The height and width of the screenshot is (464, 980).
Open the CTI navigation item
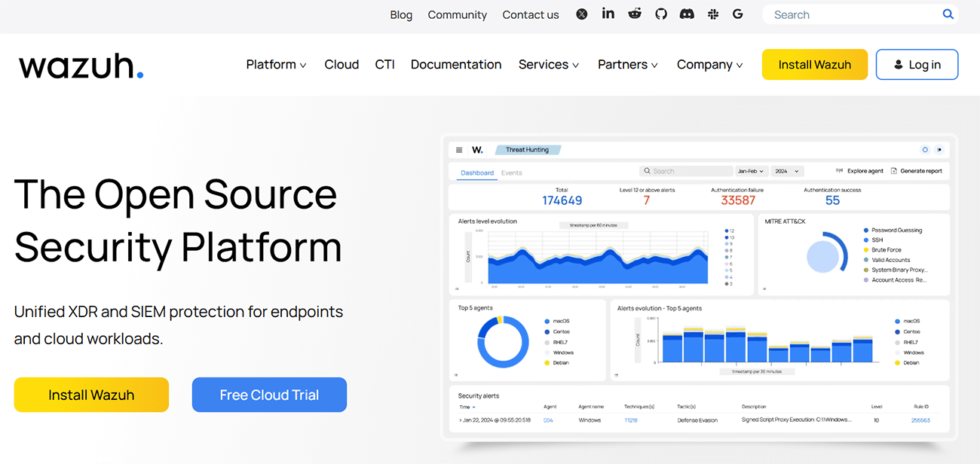click(x=384, y=65)
